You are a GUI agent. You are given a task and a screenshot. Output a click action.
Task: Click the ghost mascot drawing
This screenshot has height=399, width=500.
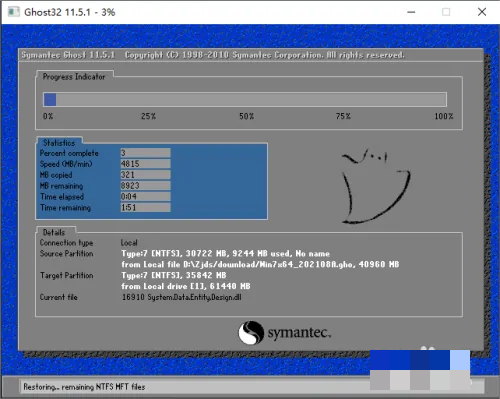point(375,186)
